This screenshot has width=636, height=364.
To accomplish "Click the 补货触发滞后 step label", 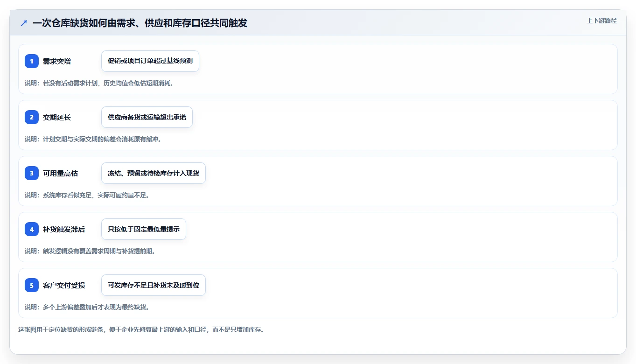I will [64, 229].
